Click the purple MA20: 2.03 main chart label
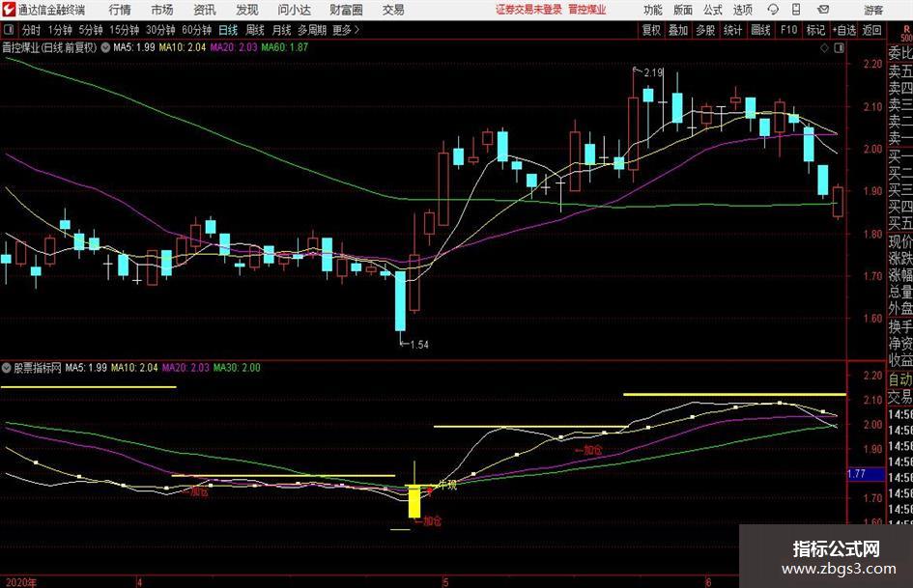The height and width of the screenshot is (588, 913). (x=234, y=47)
